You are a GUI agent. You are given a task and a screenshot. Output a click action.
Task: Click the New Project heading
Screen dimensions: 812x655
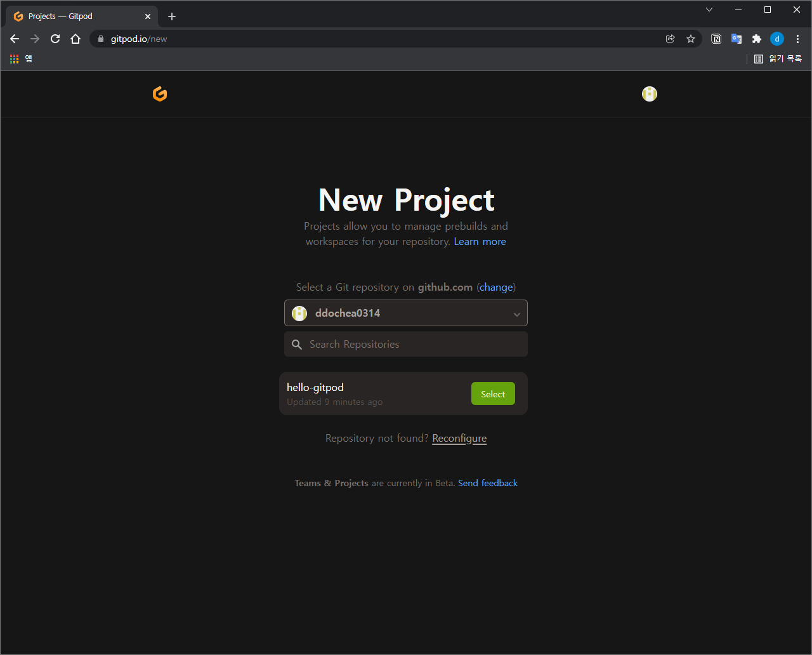coord(406,199)
